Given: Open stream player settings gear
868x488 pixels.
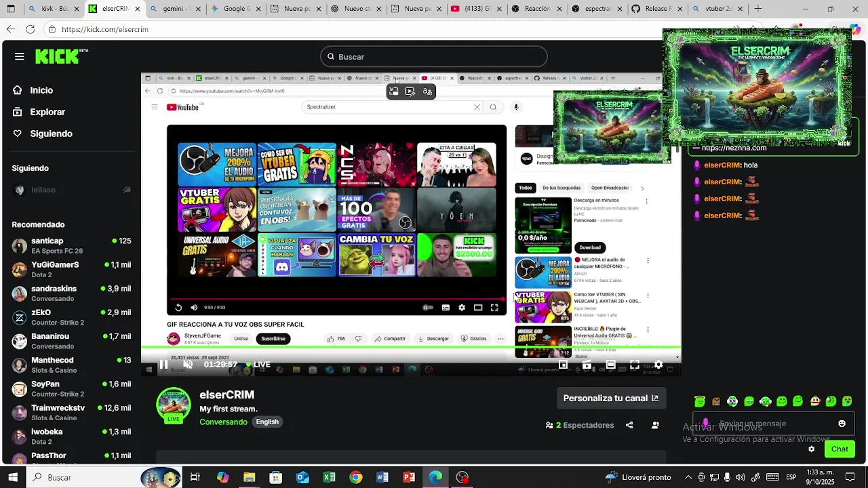Looking at the screenshot, I should coord(658,365).
